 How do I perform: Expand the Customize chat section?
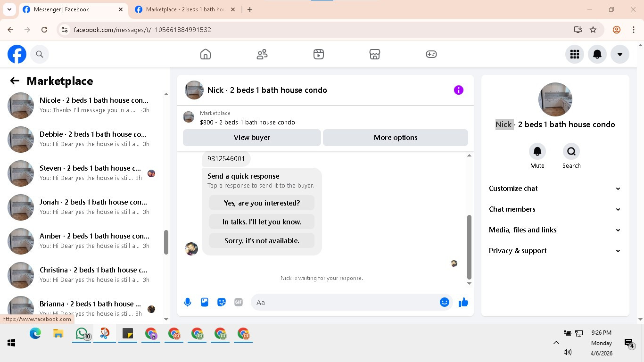555,189
